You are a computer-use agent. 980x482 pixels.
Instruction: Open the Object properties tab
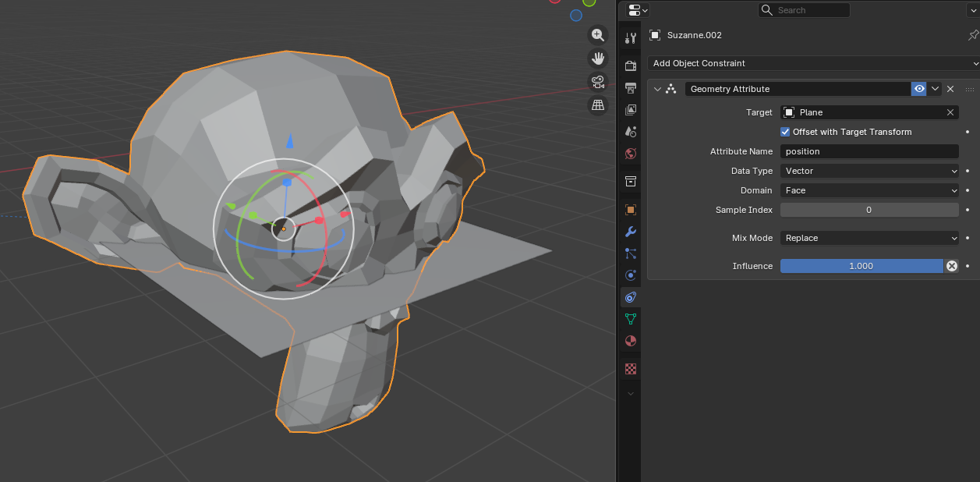pos(631,210)
